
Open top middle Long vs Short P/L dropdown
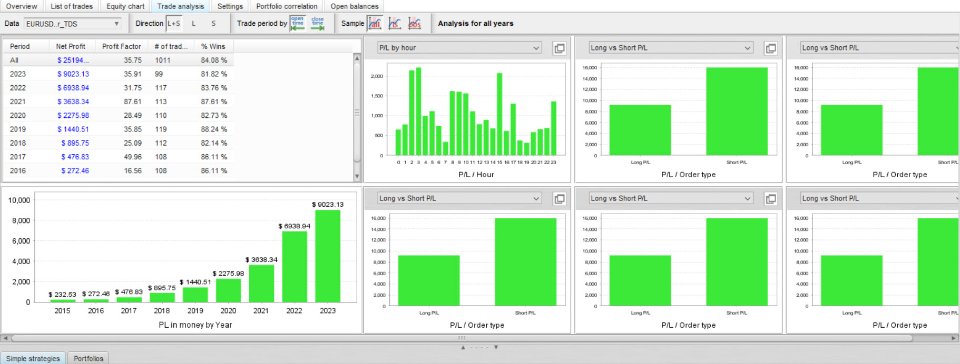pyautogui.click(x=670, y=48)
